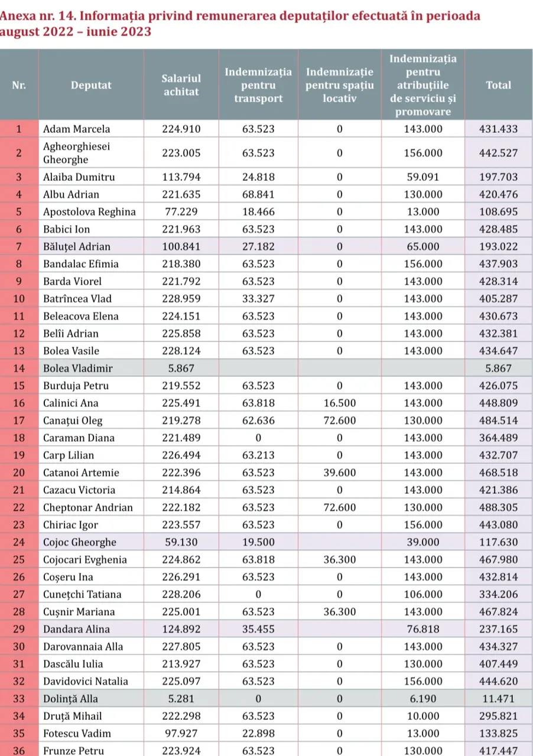Click salary value 5.281 for Dolință Alla

pyautogui.click(x=181, y=699)
